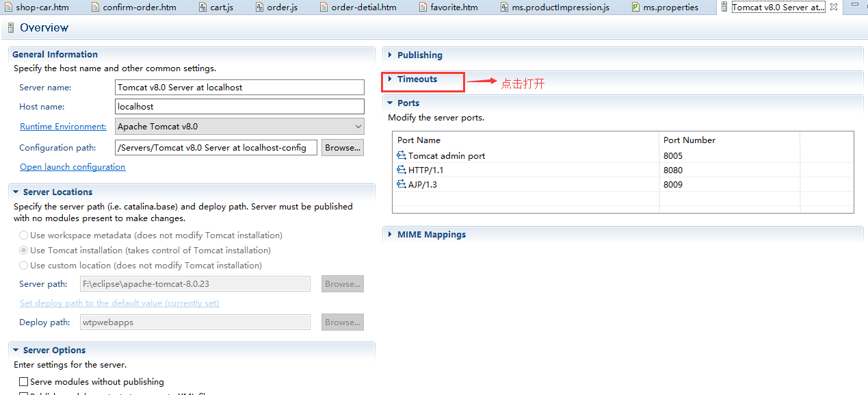The image size is (868, 395).
Task: Open Runtime Environment combo box
Action: click(x=240, y=126)
